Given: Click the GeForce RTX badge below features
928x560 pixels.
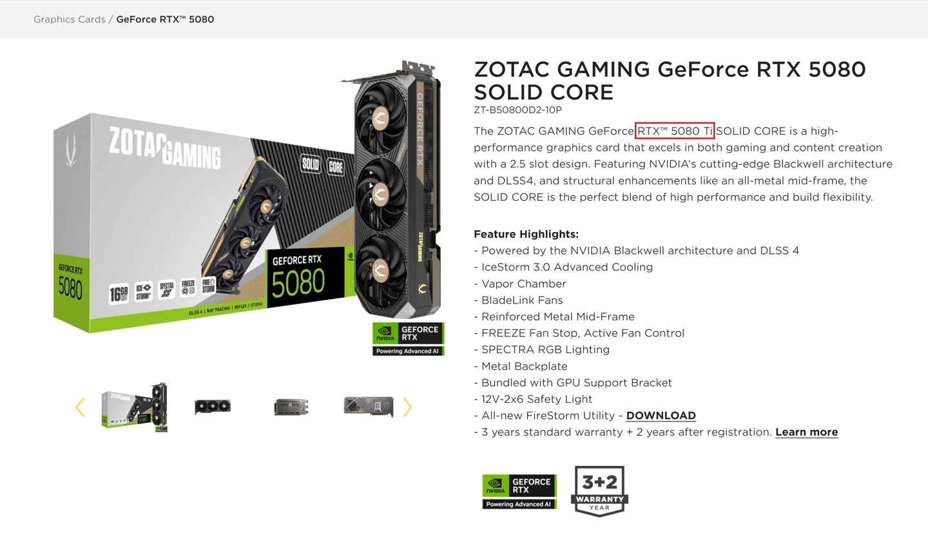Looking at the screenshot, I should coord(519,492).
